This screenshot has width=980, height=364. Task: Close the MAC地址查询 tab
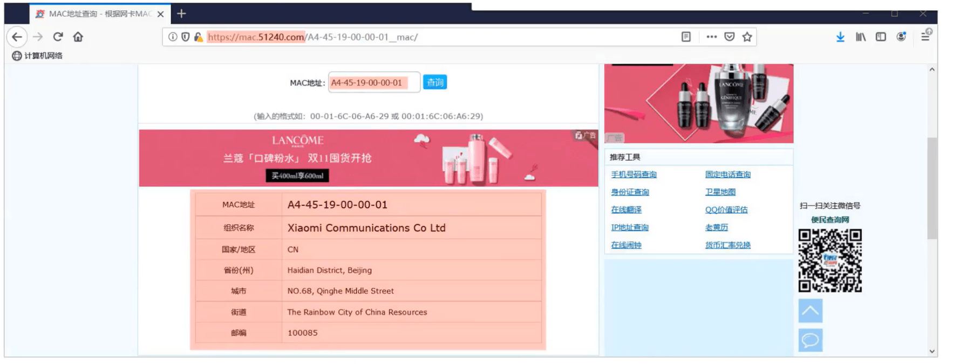(160, 14)
